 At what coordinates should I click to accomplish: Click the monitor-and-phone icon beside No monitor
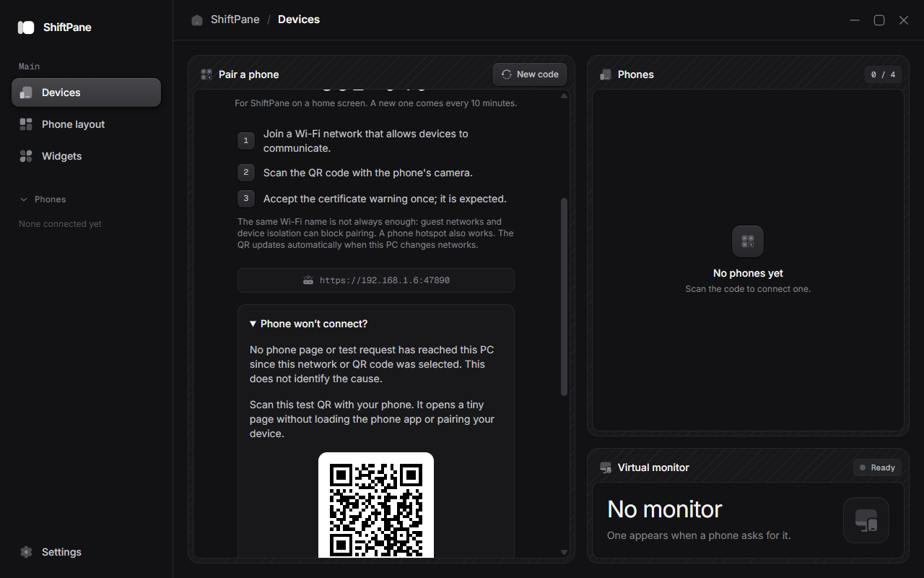tap(866, 520)
